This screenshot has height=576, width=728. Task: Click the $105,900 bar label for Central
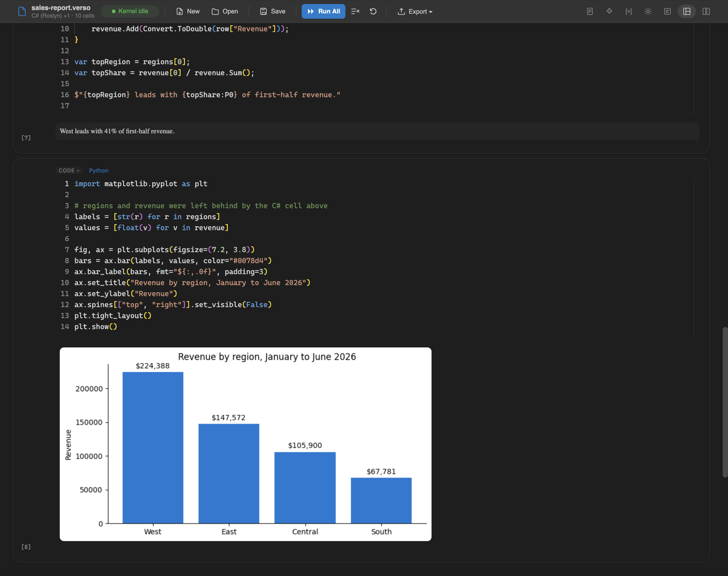click(305, 445)
